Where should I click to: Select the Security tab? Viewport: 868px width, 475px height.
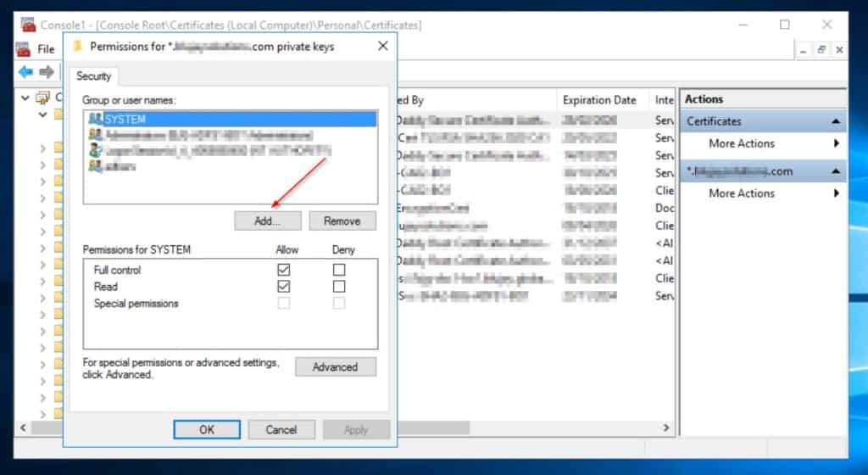pyautogui.click(x=93, y=76)
